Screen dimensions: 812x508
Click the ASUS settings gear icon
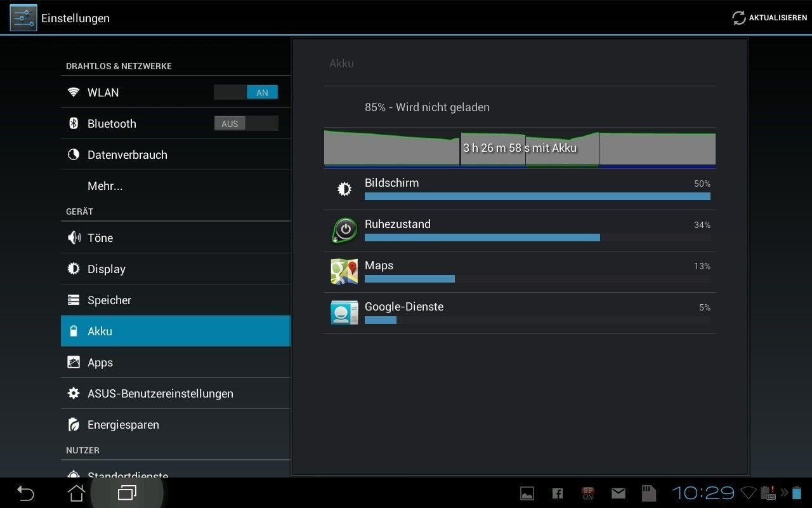tap(74, 394)
